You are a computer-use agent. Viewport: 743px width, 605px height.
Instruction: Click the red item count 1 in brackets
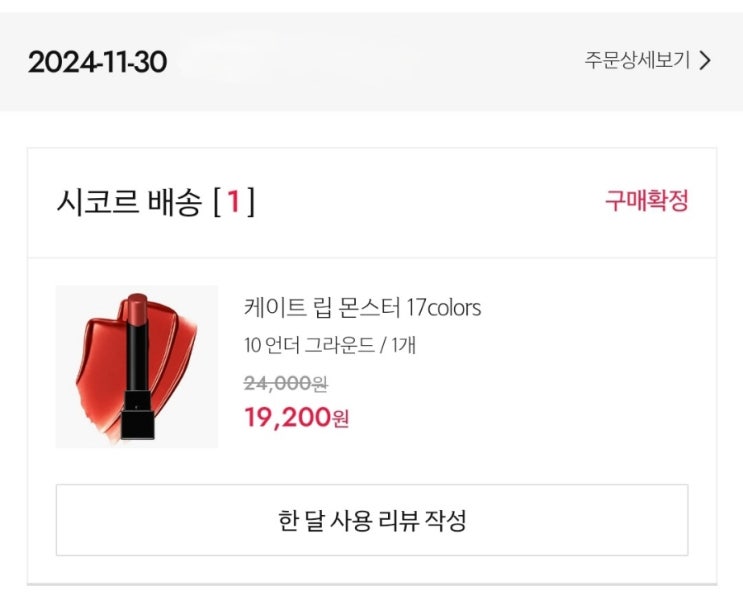[233, 203]
